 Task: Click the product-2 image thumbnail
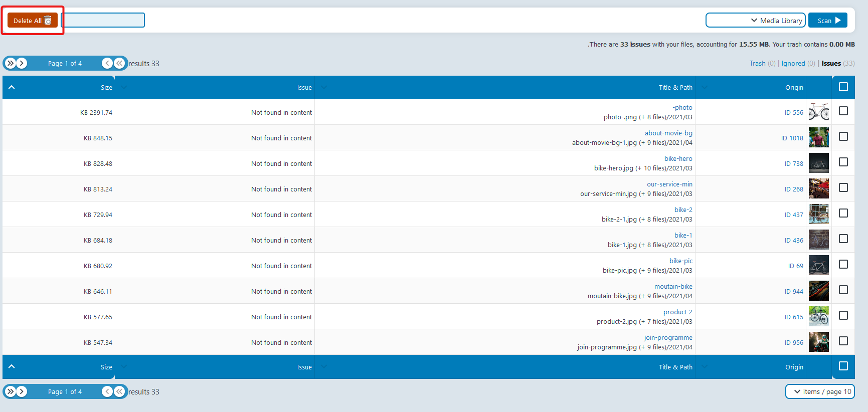[818, 316]
